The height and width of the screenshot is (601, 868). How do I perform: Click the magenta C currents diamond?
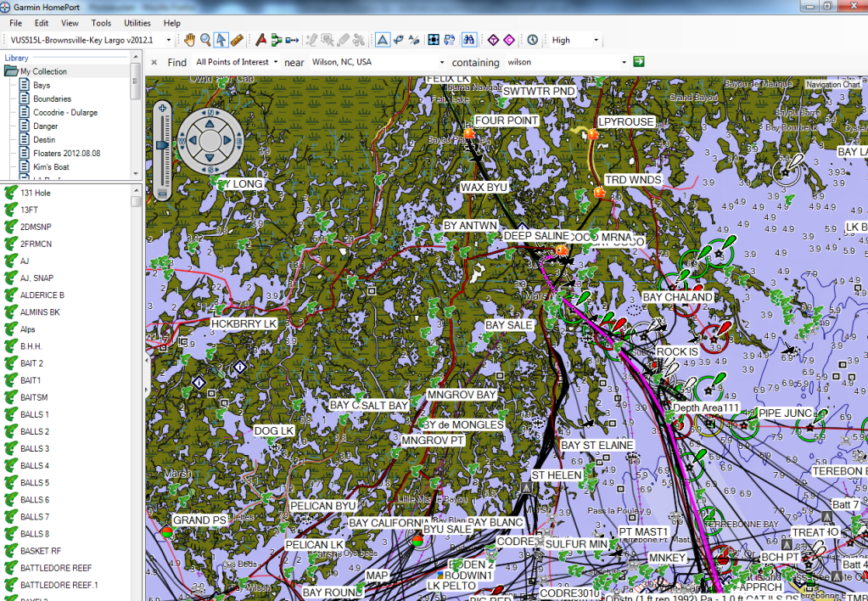509,40
